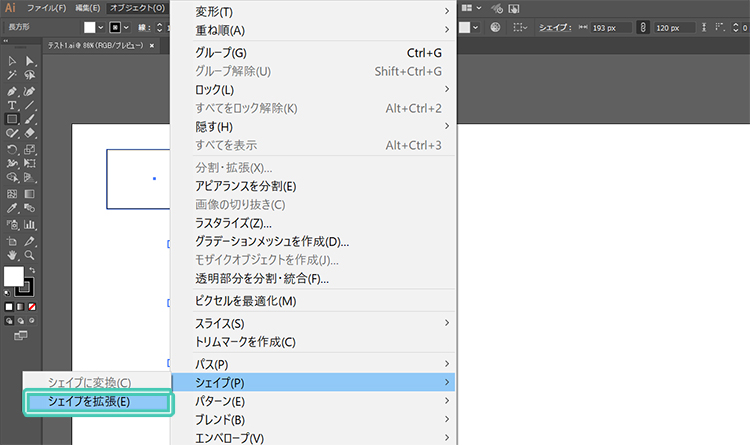
Task: Close the テスト1.ai document tab
Action: 152,45
